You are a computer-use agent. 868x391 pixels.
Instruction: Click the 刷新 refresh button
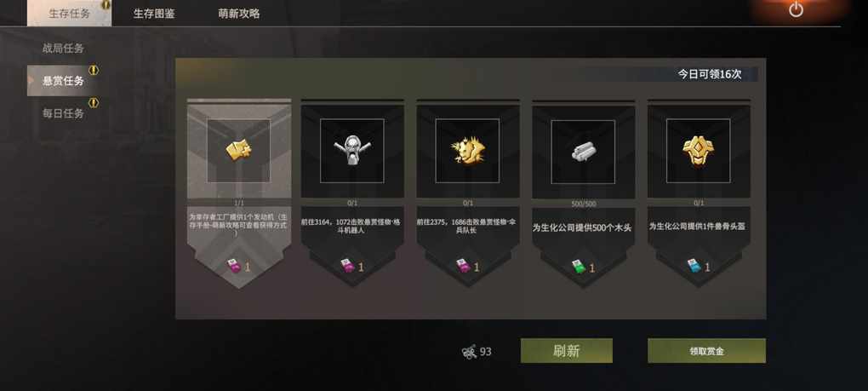coord(566,351)
